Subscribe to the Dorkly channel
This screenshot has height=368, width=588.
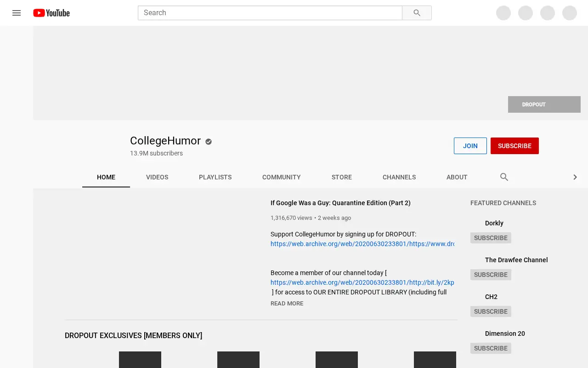pos(491,238)
